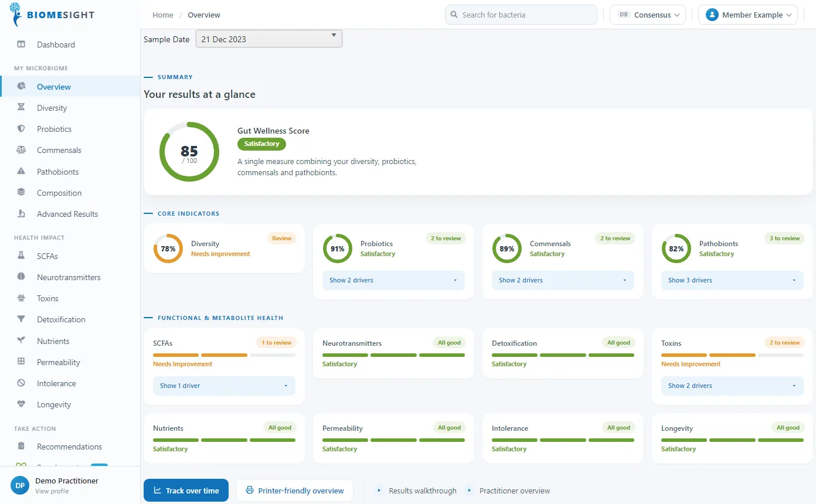The width and height of the screenshot is (816, 504).
Task: Click the Intolerance All good badge
Action: [618, 428]
